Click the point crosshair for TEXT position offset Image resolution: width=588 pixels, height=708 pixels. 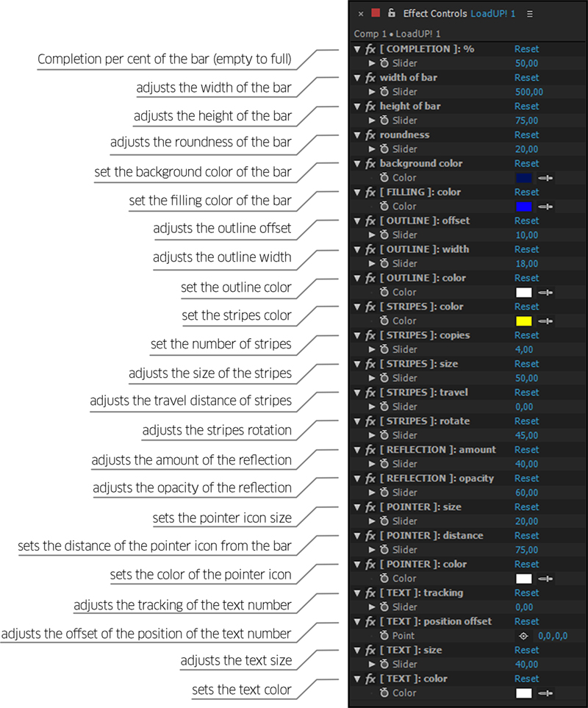point(523,636)
